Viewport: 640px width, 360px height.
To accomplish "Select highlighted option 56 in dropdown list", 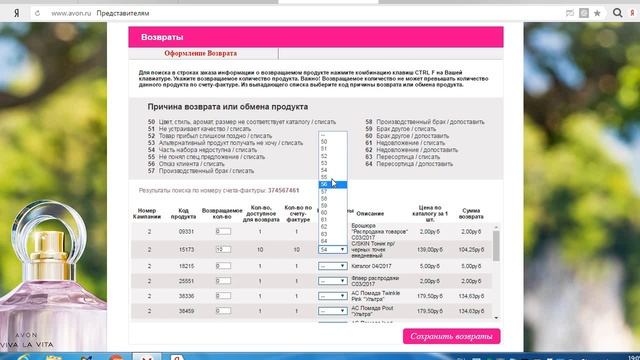I will click(x=333, y=184).
